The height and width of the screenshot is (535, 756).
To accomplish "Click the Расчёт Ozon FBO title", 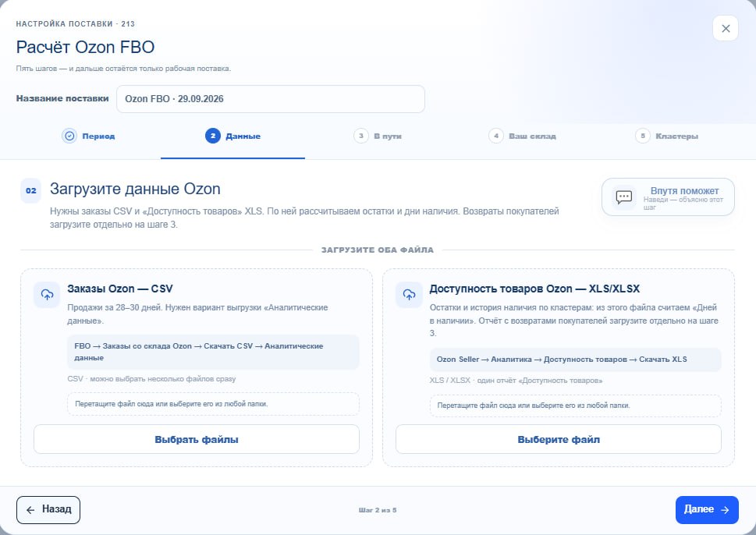I will pyautogui.click(x=85, y=48).
